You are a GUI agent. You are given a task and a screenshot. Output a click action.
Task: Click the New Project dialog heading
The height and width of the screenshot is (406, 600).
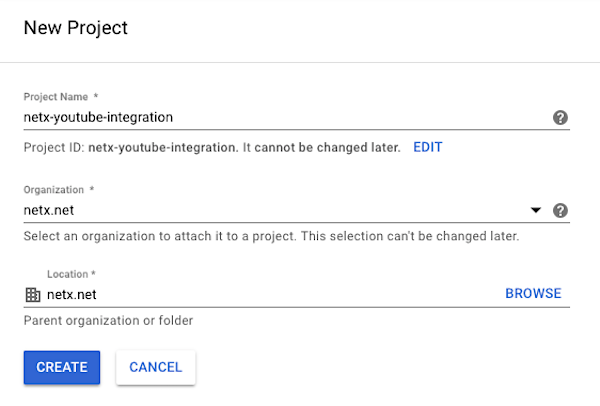(75, 28)
